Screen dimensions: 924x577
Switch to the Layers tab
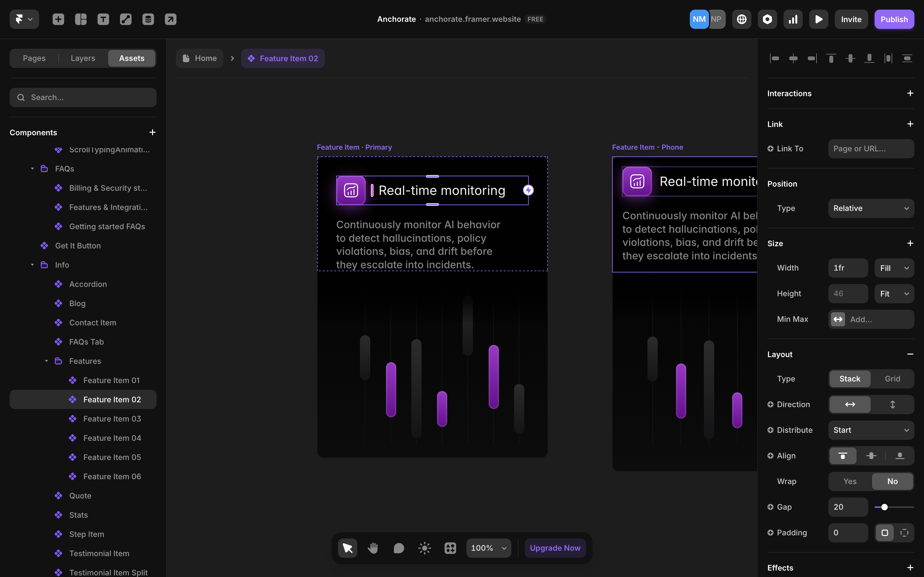pos(83,58)
